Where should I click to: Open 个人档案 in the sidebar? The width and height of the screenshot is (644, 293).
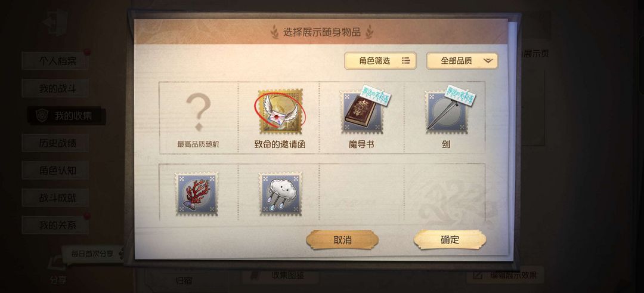tap(55, 61)
